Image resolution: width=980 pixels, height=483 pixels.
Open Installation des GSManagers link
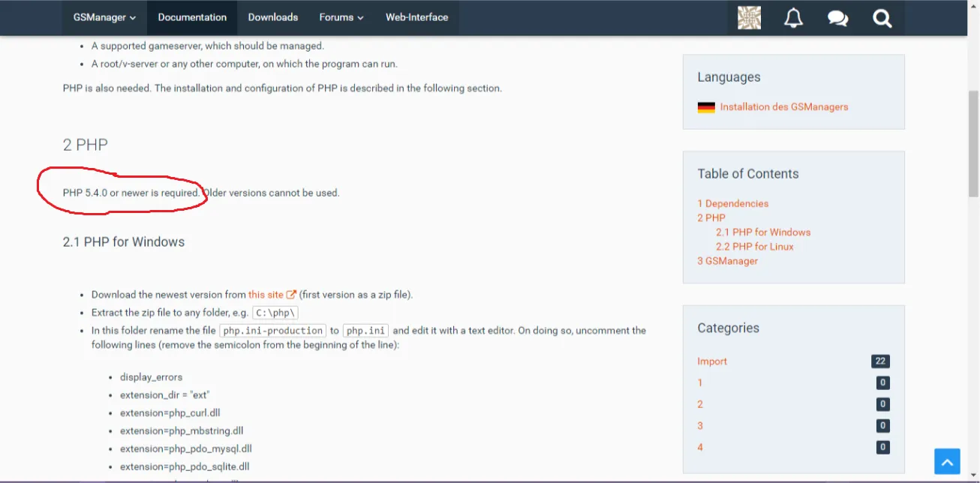[x=783, y=107]
